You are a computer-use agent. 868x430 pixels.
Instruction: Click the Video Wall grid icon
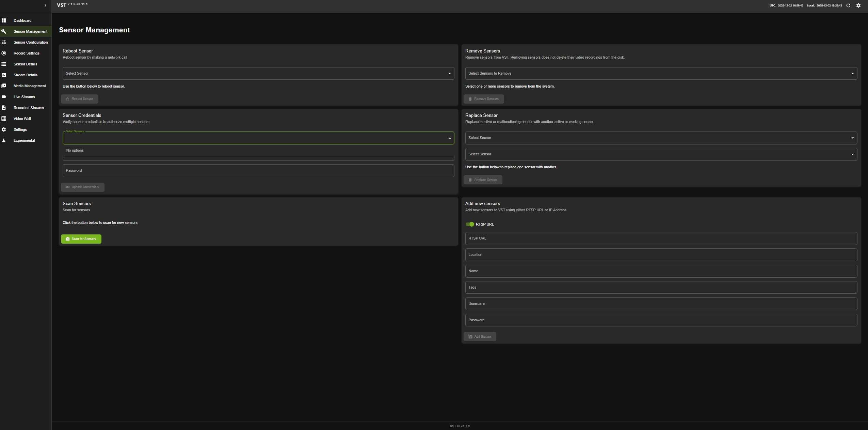4,119
